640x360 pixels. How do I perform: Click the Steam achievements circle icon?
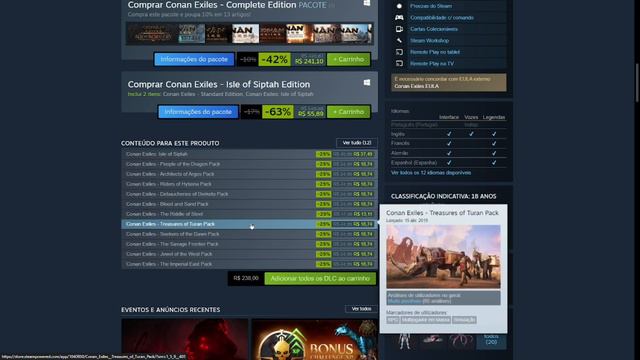(399, 6)
